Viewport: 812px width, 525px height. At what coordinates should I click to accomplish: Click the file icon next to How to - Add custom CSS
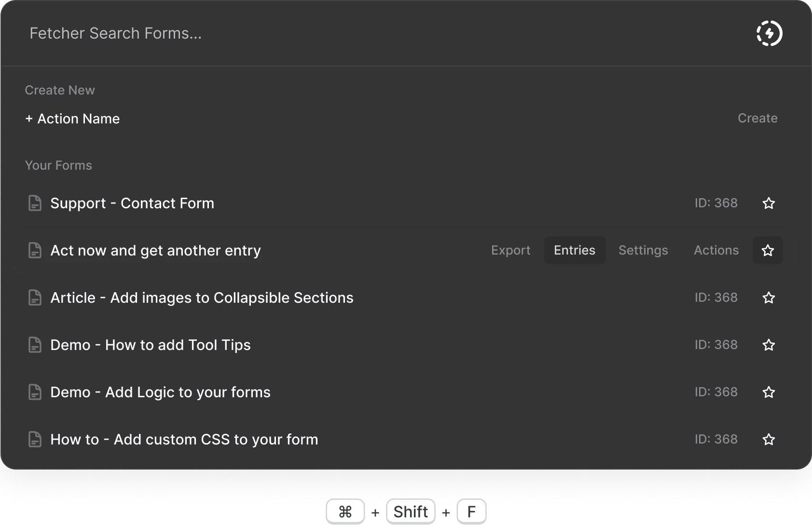pyautogui.click(x=35, y=439)
